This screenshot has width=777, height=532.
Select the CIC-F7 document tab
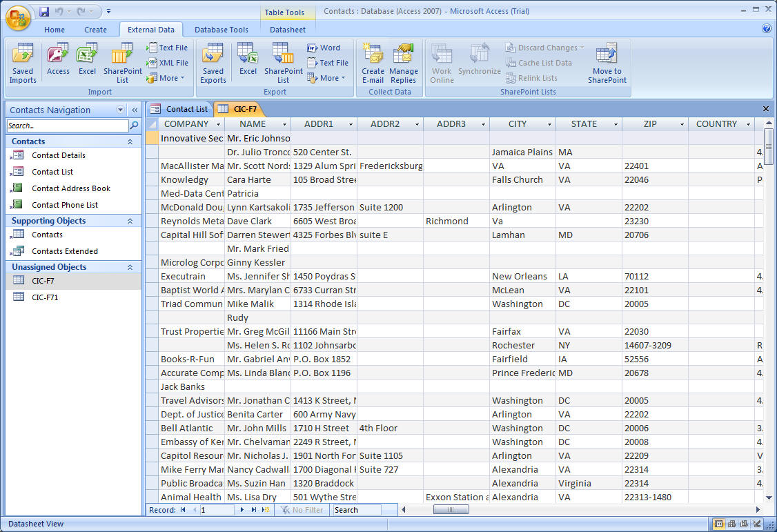(238, 109)
